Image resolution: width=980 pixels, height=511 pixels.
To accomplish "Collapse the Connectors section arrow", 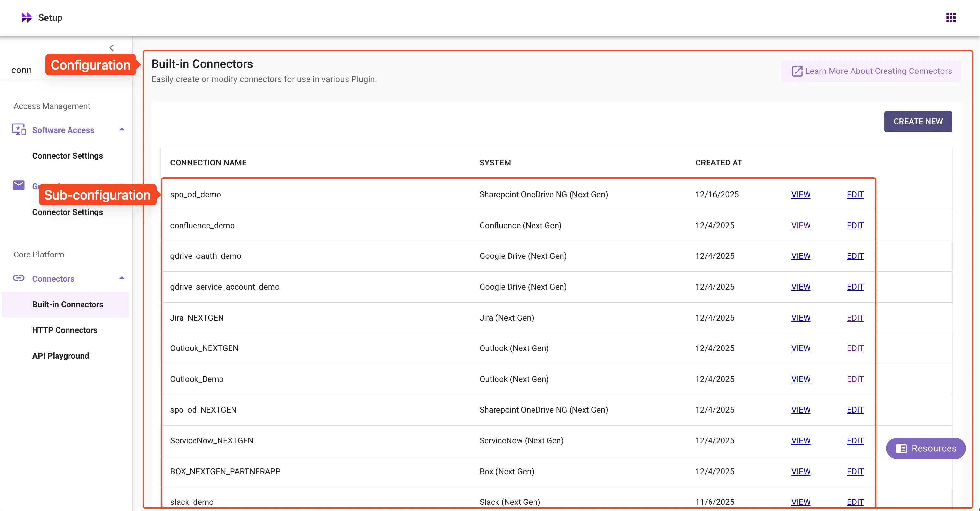I will pos(122,278).
